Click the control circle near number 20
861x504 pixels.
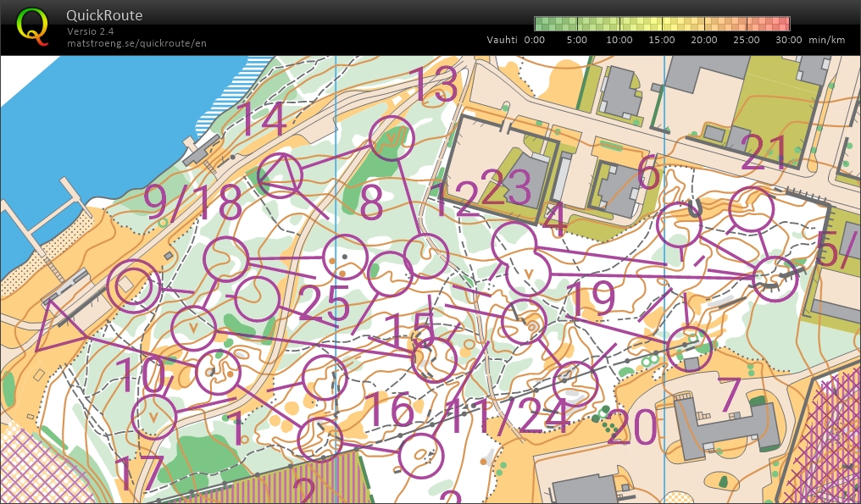pos(575,384)
